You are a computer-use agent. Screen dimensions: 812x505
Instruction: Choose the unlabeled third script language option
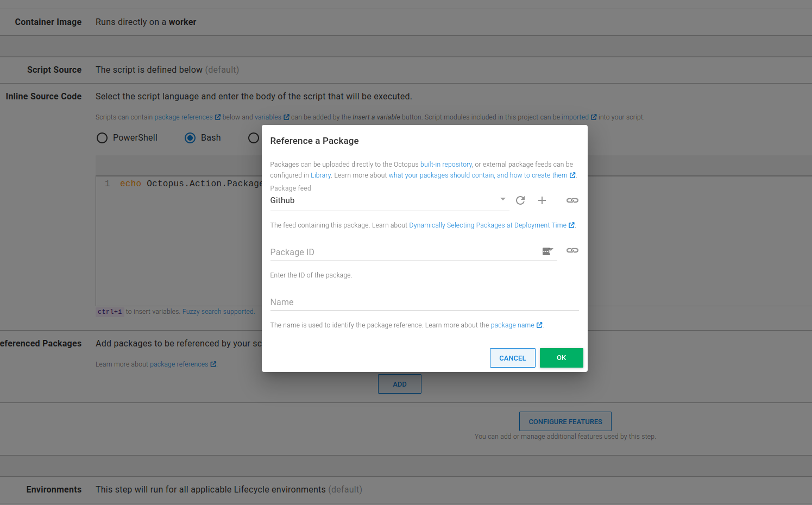click(253, 138)
